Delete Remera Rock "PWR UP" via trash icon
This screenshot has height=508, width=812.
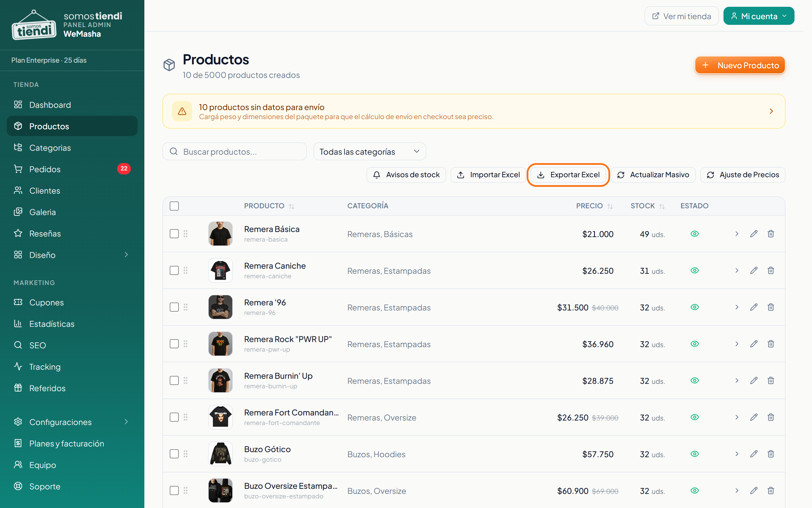click(x=771, y=344)
